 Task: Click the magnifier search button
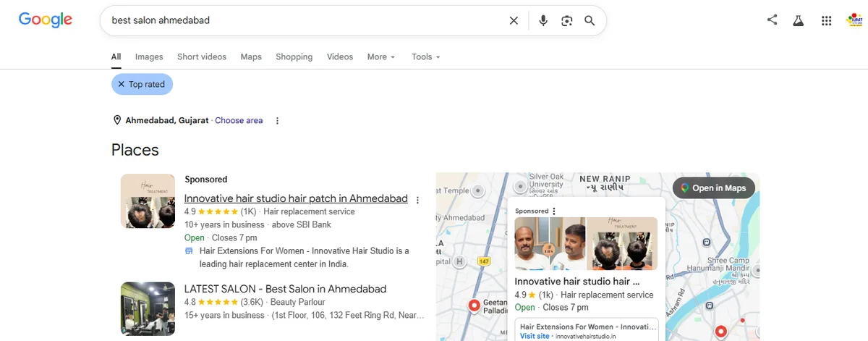tap(590, 20)
